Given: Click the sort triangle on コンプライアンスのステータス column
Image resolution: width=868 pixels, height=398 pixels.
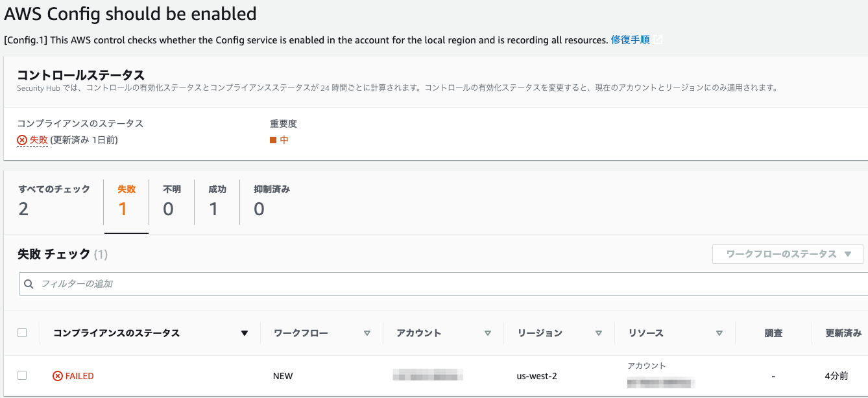Looking at the screenshot, I should [245, 333].
